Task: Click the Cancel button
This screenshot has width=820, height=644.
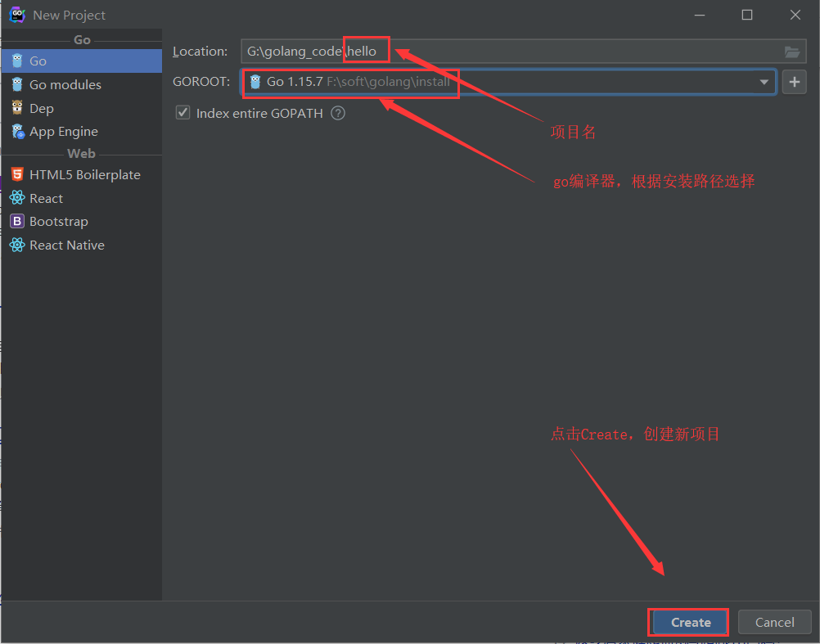Action: (774, 622)
